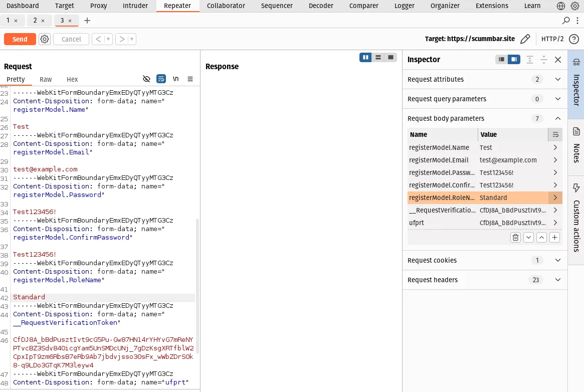584x392 pixels.
Task: Open Burp settings gear in top bar
Action: 574,6
